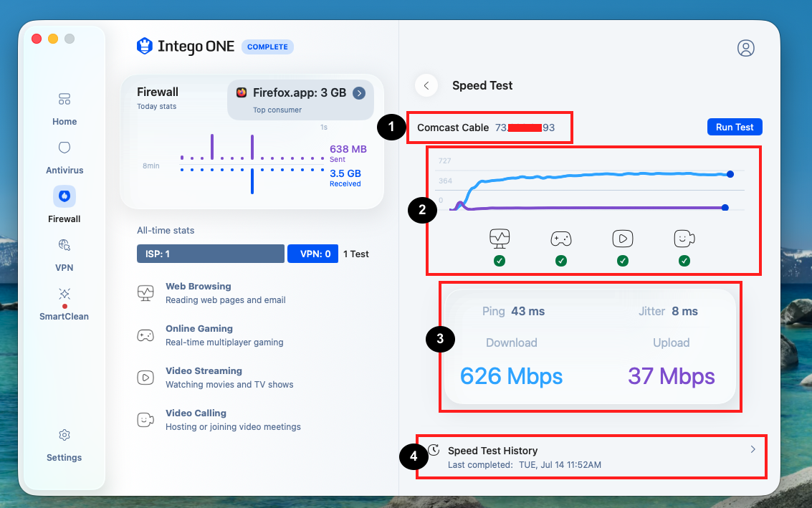Click the Real-time multiplayer gaming description
Viewport: 812px width, 508px height.
224,342
